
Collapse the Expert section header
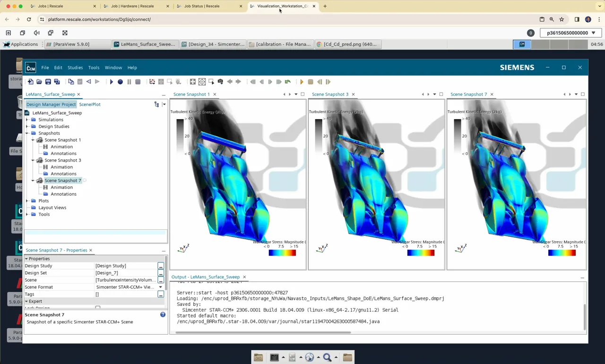click(26, 301)
